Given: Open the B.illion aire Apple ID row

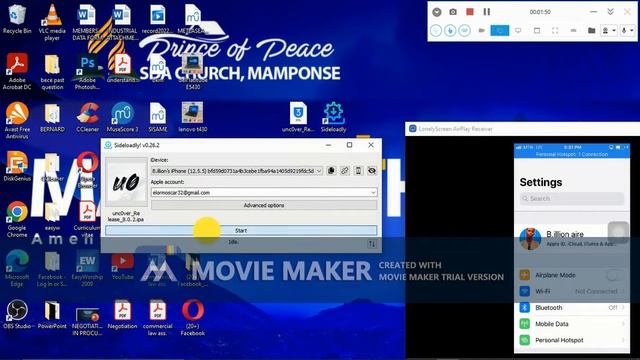Looking at the screenshot, I should tap(571, 238).
